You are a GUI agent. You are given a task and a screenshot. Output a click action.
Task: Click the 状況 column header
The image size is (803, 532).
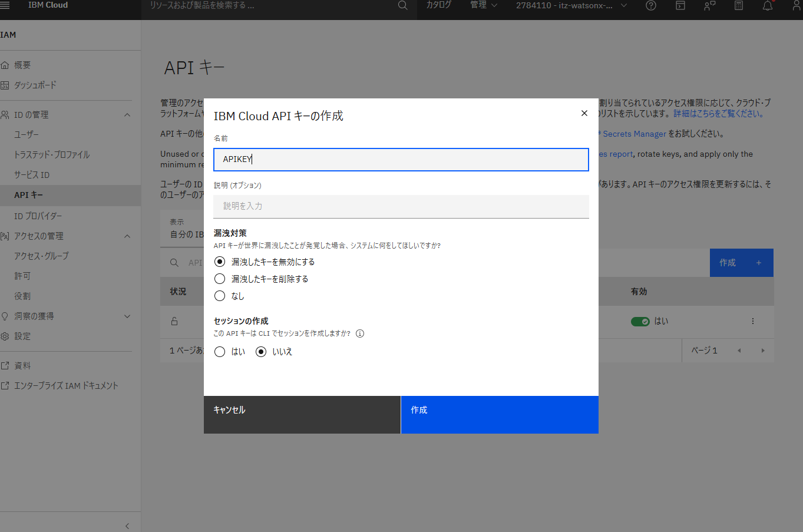coord(178,292)
